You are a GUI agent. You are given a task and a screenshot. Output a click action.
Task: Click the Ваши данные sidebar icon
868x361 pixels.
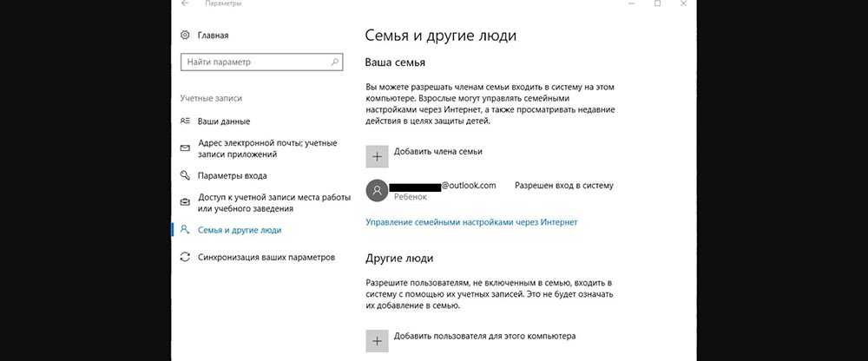point(185,121)
